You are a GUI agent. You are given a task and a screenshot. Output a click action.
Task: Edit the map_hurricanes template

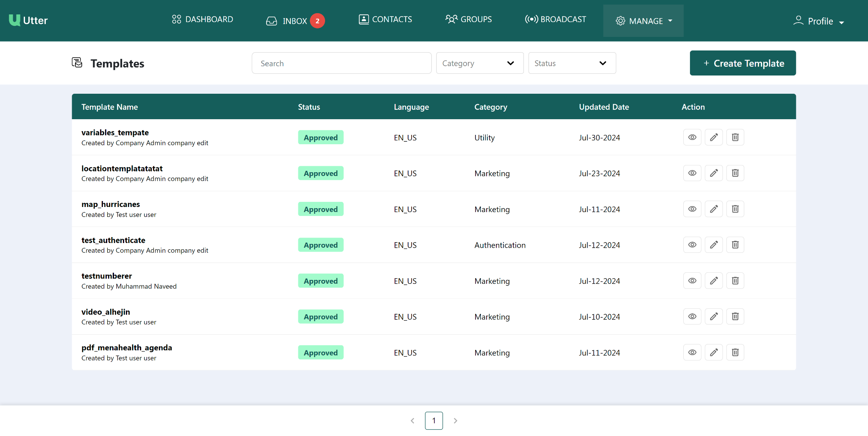point(714,209)
